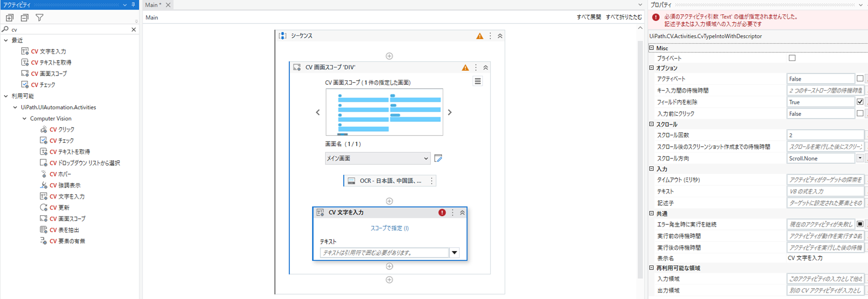Collapse the Misc property section
868x299 pixels.
click(x=651, y=48)
